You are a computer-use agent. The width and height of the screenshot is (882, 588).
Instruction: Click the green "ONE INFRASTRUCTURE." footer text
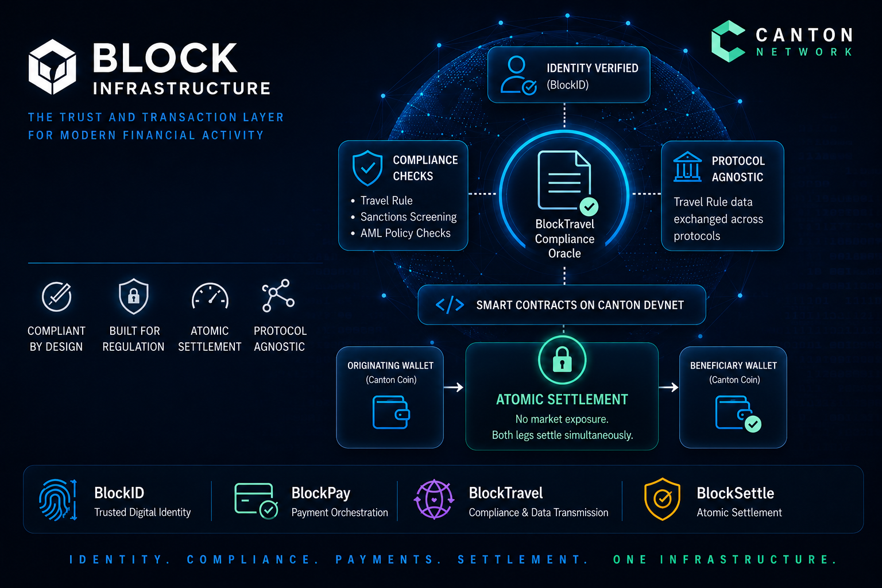coord(725,560)
